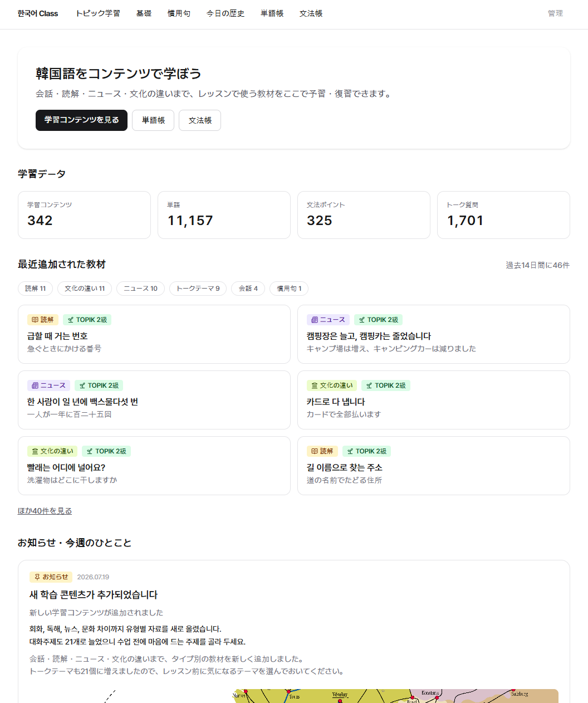Image resolution: width=588 pixels, height=703 pixels.
Task: Open the 文法帳 button in hero section
Action: (x=200, y=120)
